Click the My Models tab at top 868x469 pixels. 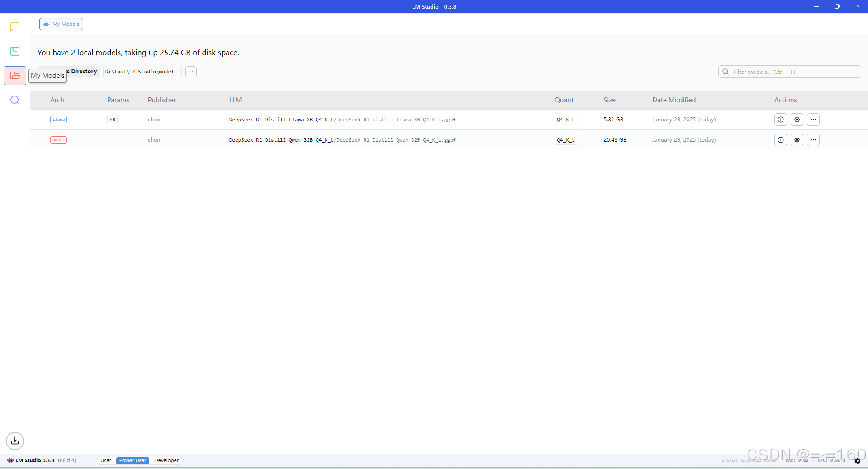[x=61, y=24]
